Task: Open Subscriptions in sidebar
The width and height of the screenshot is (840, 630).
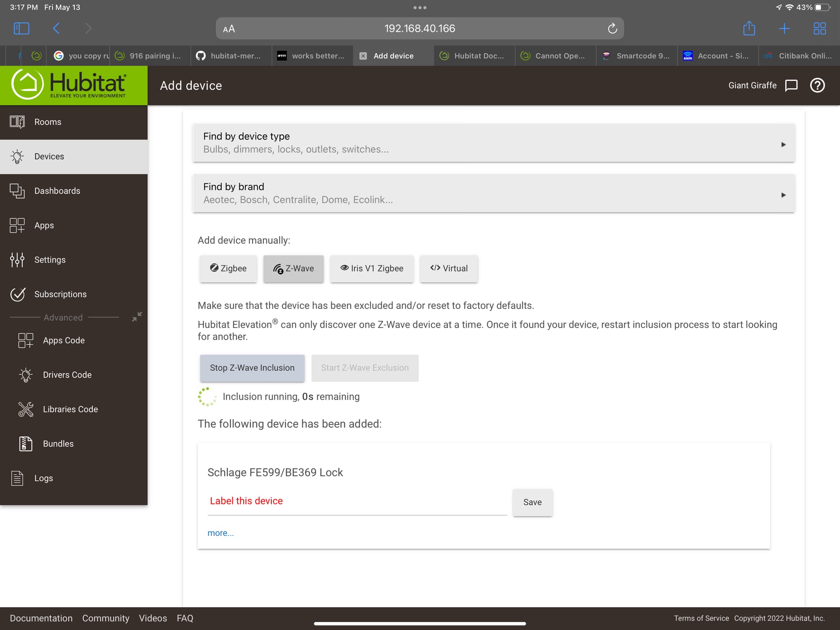Action: pyautogui.click(x=73, y=294)
